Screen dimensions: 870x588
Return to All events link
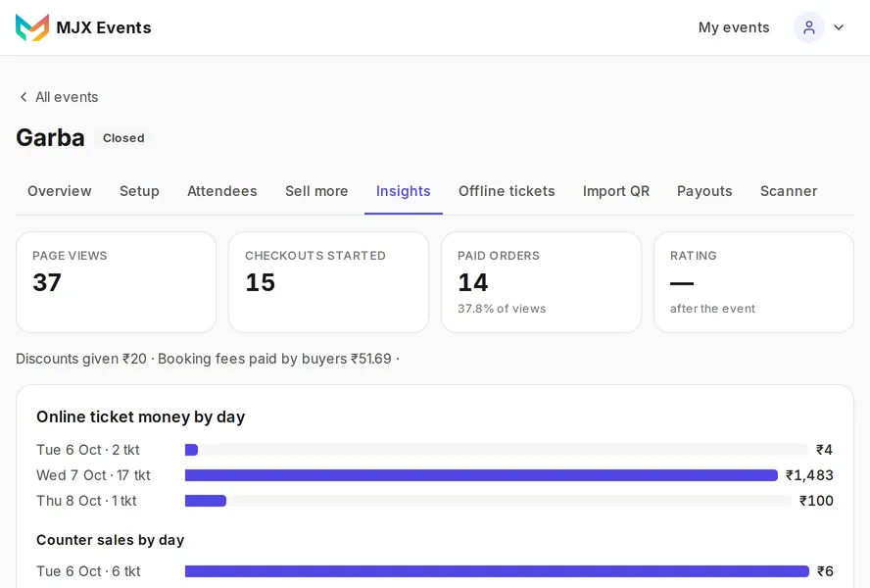[67, 97]
